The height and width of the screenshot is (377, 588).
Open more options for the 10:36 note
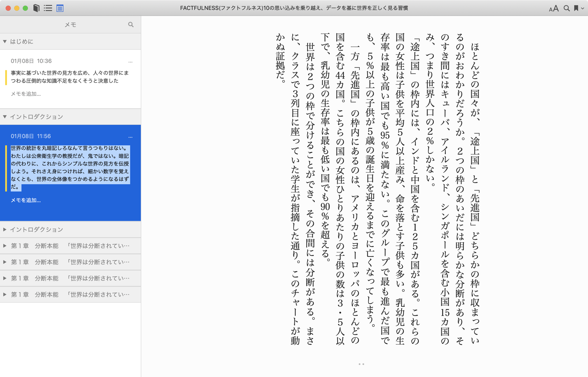coord(130,61)
